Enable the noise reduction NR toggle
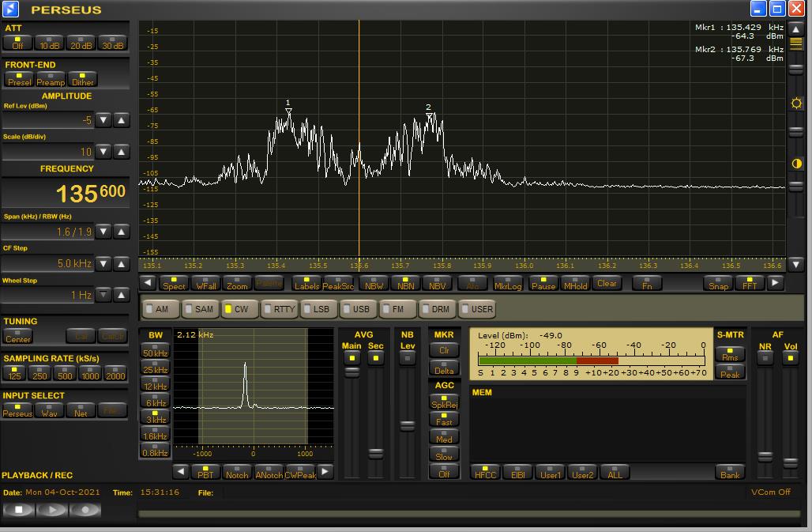 (x=765, y=358)
